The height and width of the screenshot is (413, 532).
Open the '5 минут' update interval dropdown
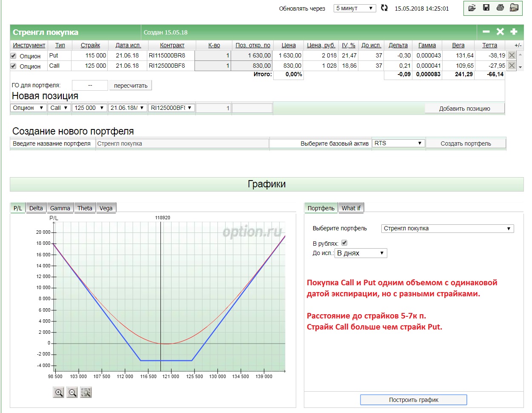(355, 8)
